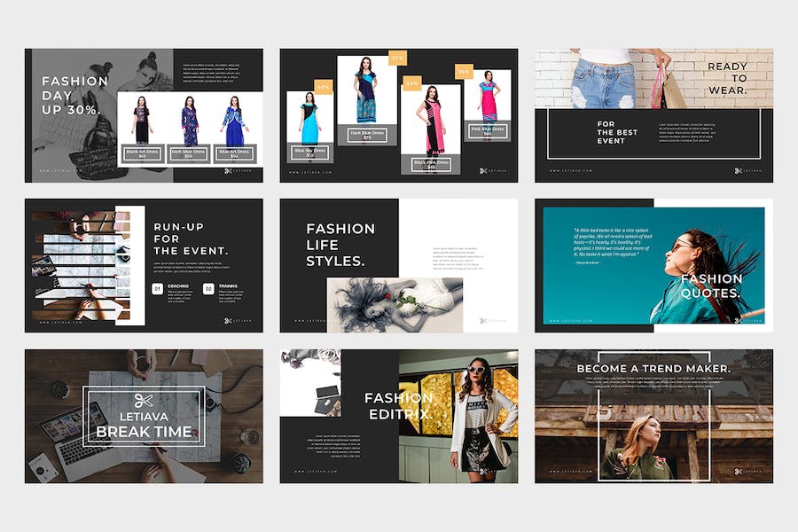798x532 pixels.
Task: Click the orange 40% discount tag
Action: pos(323,87)
